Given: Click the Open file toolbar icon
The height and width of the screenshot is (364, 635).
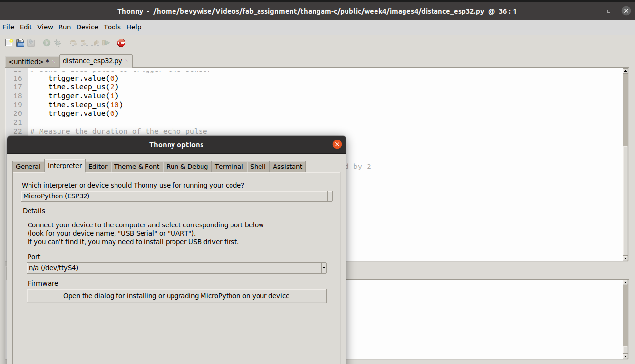Looking at the screenshot, I should (x=20, y=43).
